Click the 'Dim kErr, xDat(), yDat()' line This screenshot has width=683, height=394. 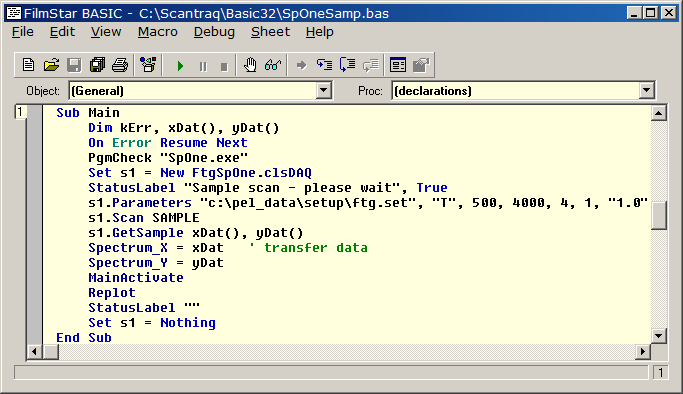click(x=183, y=128)
